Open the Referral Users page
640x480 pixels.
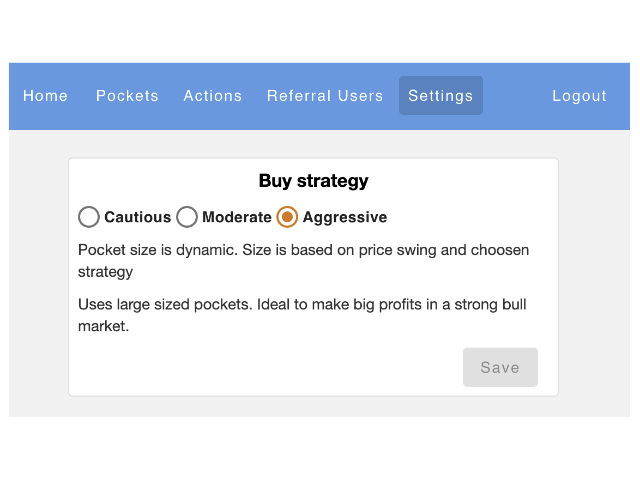(x=325, y=96)
